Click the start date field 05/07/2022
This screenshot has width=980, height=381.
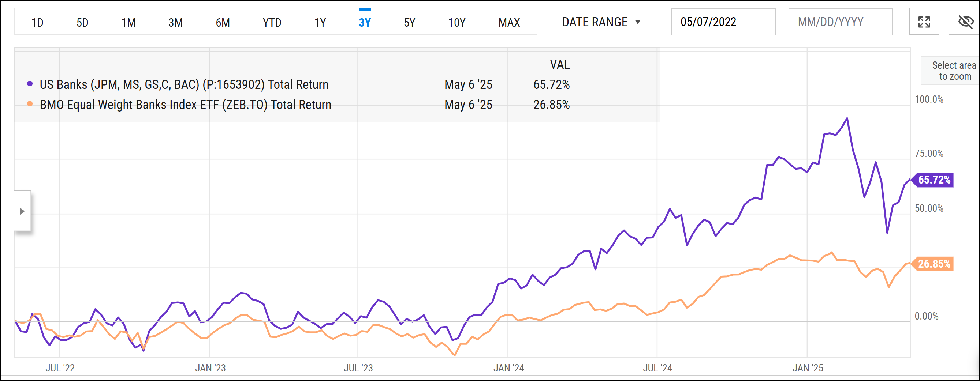[723, 22]
